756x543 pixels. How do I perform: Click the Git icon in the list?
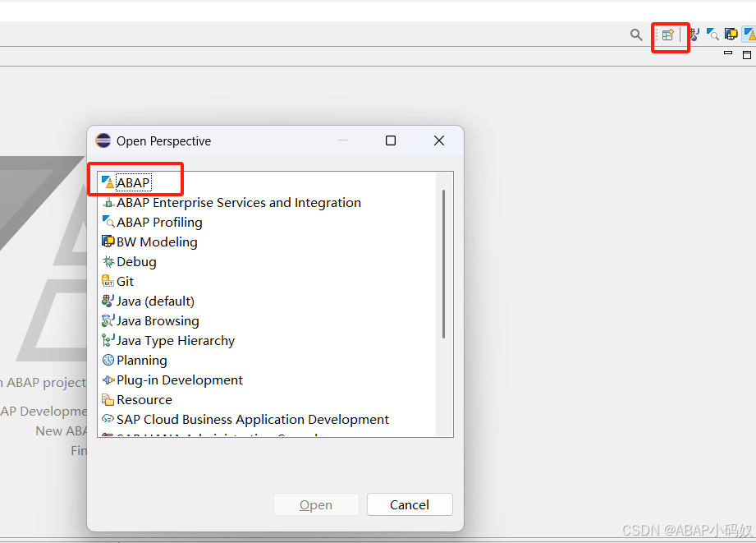(x=108, y=281)
